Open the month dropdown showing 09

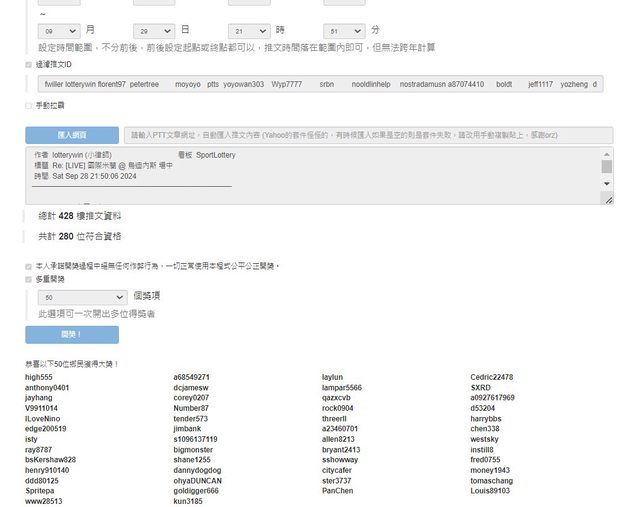[58, 31]
